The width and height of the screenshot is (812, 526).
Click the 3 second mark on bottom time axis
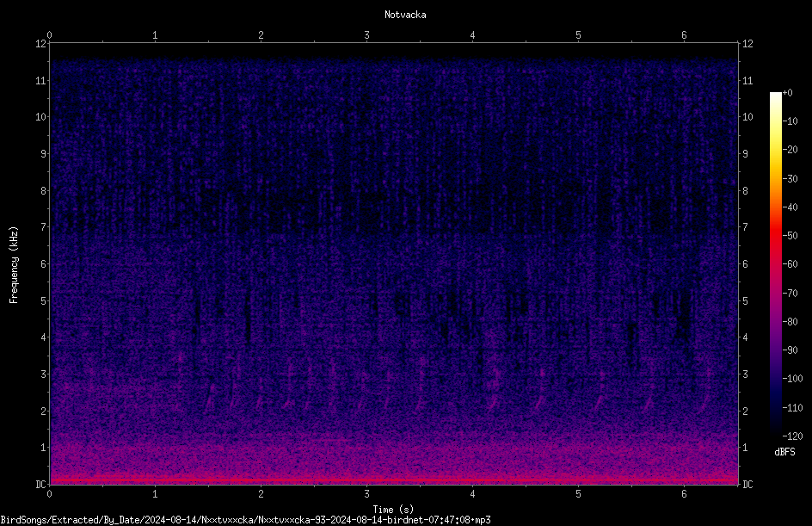pos(366,494)
